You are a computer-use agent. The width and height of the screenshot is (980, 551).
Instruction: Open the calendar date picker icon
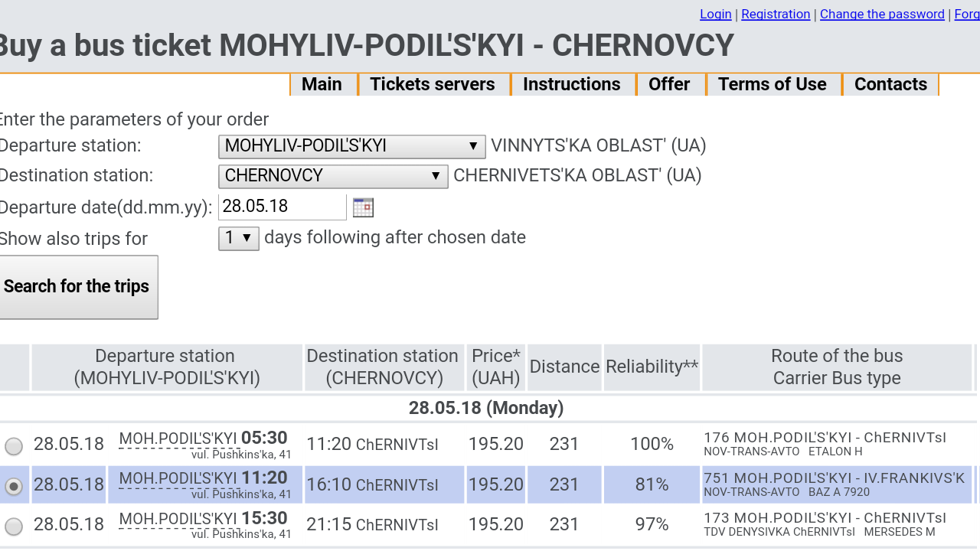363,207
